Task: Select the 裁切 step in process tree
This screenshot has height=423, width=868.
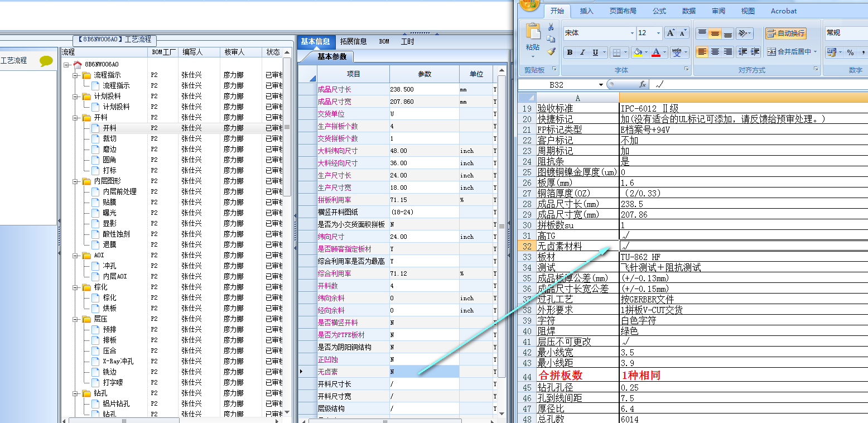Action: click(109, 139)
